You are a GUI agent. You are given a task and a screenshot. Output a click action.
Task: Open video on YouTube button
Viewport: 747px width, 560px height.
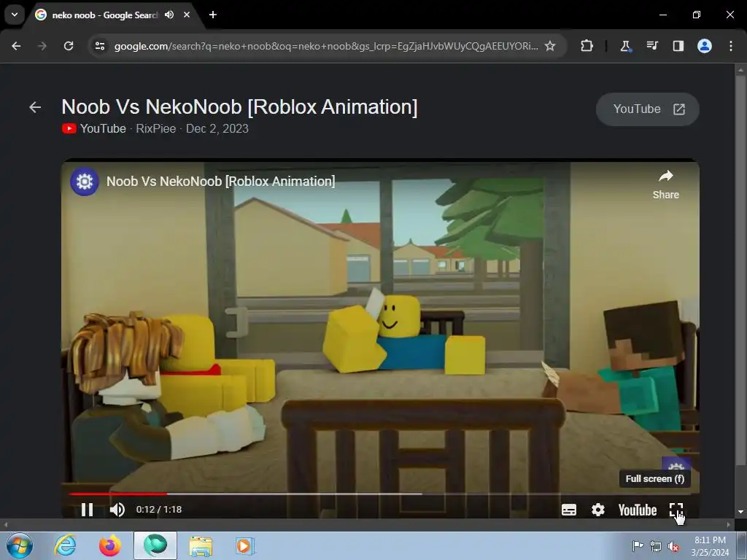(x=648, y=109)
